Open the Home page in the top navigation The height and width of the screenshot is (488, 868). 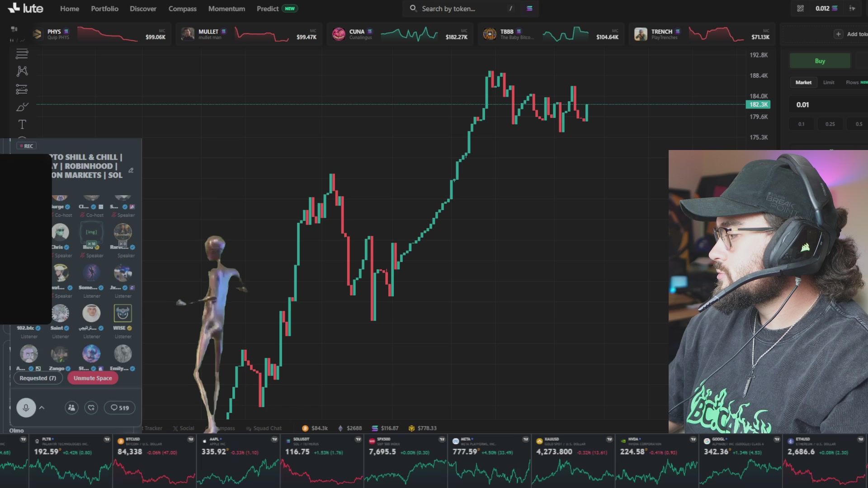pyautogui.click(x=70, y=9)
